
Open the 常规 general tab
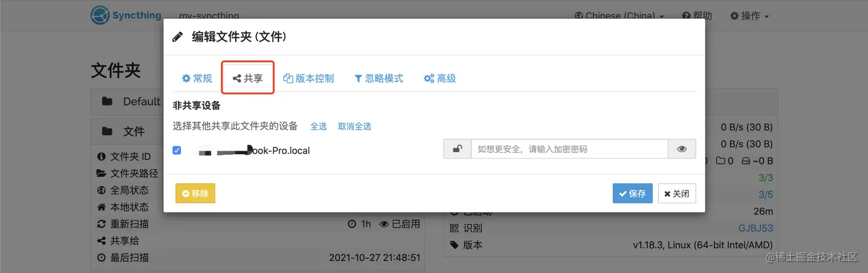click(197, 79)
